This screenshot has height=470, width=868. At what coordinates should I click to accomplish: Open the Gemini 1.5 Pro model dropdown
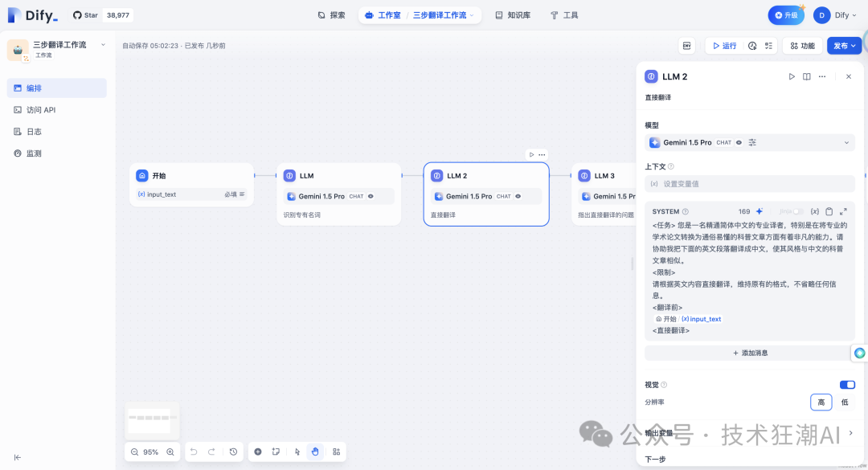[750, 142]
